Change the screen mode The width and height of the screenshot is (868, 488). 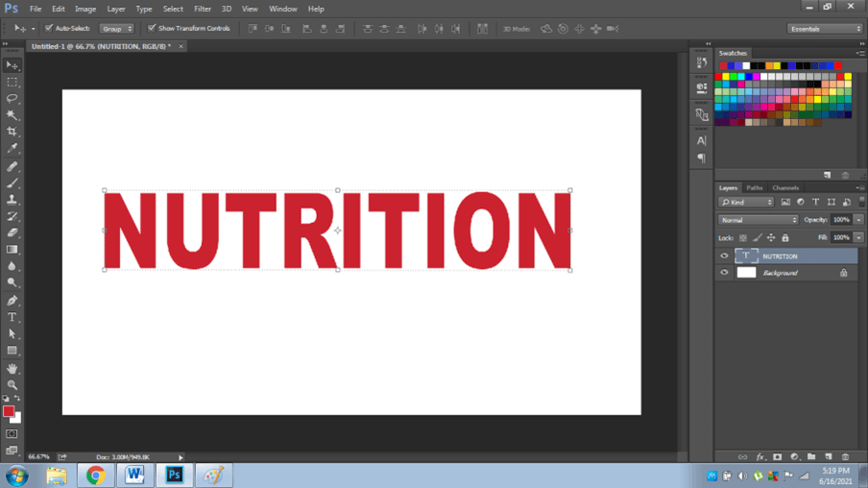pos(12,450)
